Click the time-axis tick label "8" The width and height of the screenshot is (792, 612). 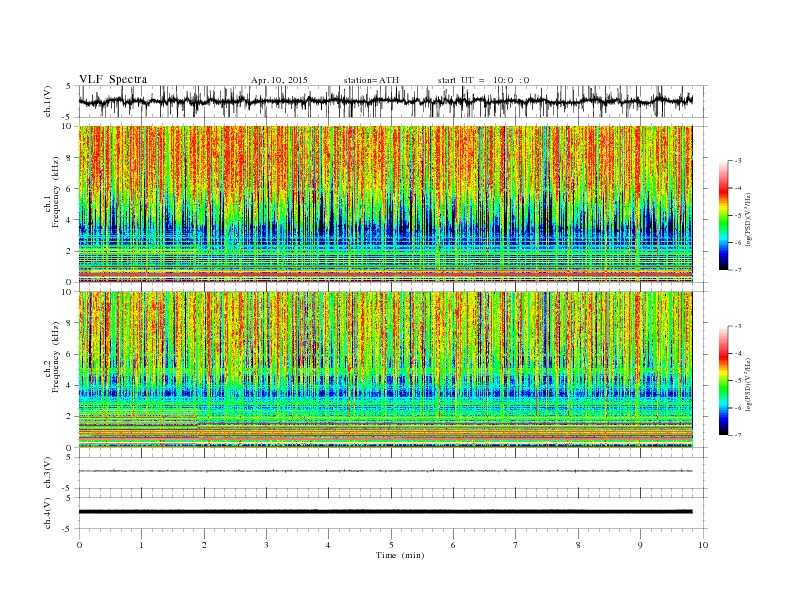pos(578,545)
